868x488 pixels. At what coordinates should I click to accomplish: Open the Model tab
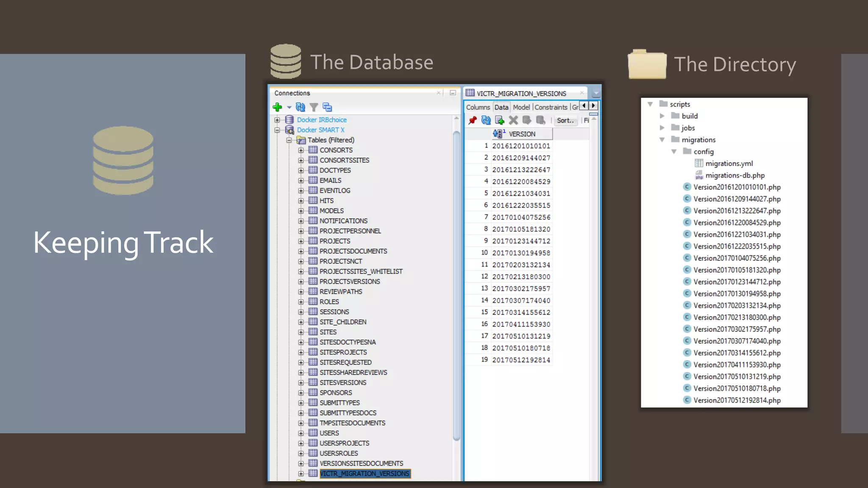point(521,107)
